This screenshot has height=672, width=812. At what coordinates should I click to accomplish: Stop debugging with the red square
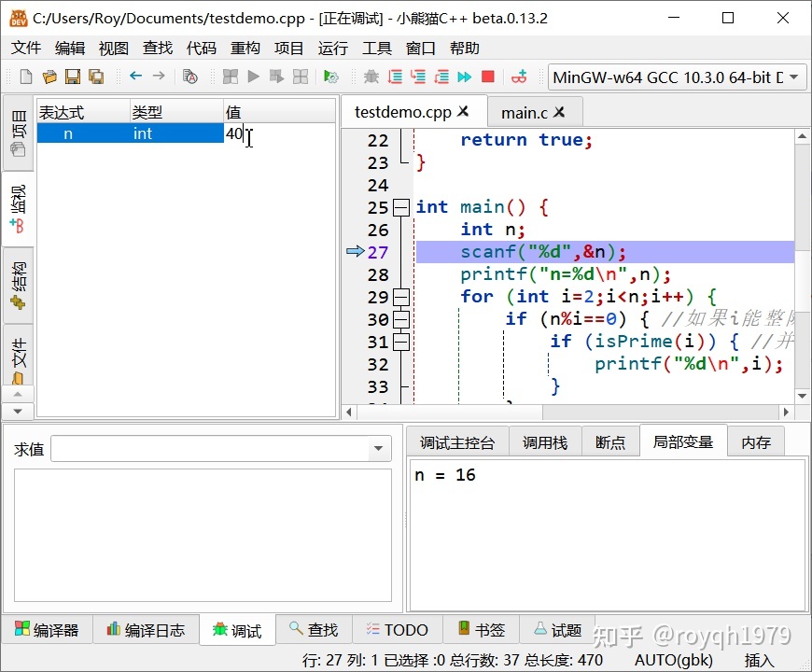click(x=488, y=77)
